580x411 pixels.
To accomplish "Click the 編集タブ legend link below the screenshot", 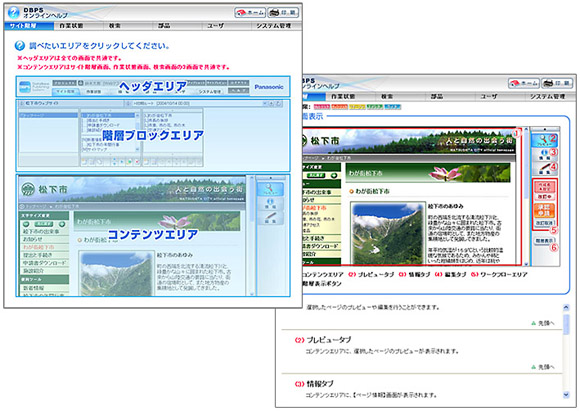I will click(x=451, y=274).
